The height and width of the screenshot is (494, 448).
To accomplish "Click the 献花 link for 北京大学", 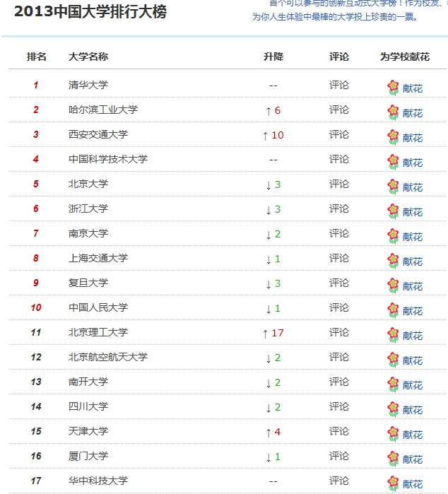I will pyautogui.click(x=413, y=187).
